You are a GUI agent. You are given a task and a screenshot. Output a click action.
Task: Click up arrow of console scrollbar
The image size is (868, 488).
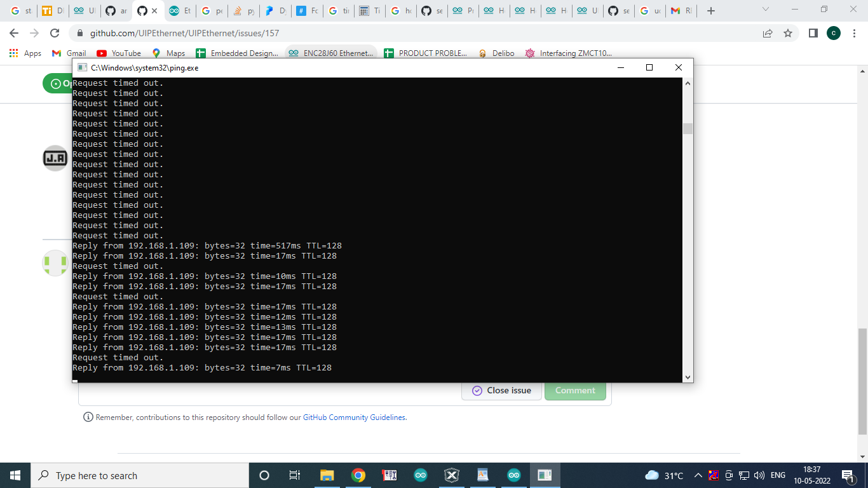[x=688, y=83]
